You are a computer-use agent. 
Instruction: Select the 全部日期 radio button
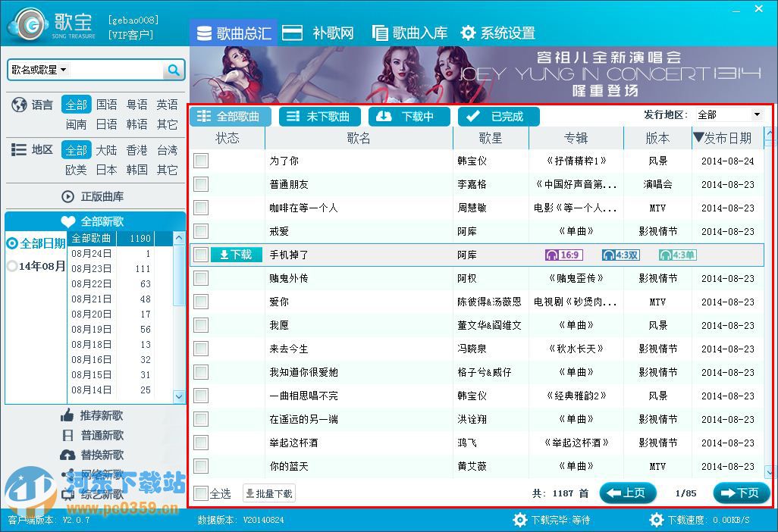pos(11,243)
